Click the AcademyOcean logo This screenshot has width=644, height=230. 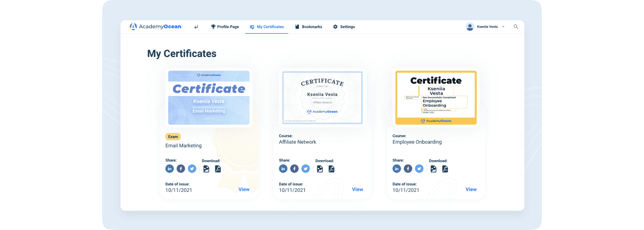[155, 27]
